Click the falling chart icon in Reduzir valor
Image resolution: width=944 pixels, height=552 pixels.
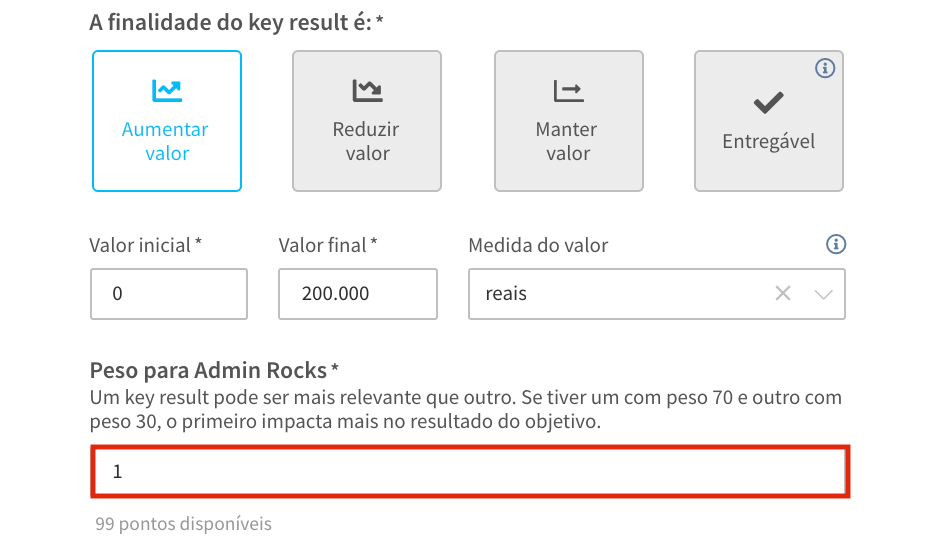coord(367,91)
